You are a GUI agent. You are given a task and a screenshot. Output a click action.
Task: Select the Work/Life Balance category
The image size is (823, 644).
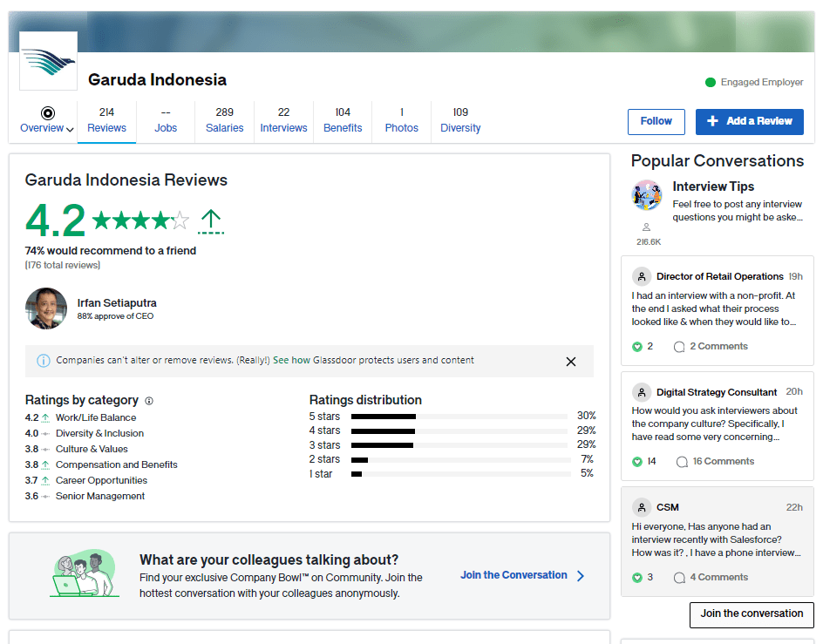(x=96, y=417)
